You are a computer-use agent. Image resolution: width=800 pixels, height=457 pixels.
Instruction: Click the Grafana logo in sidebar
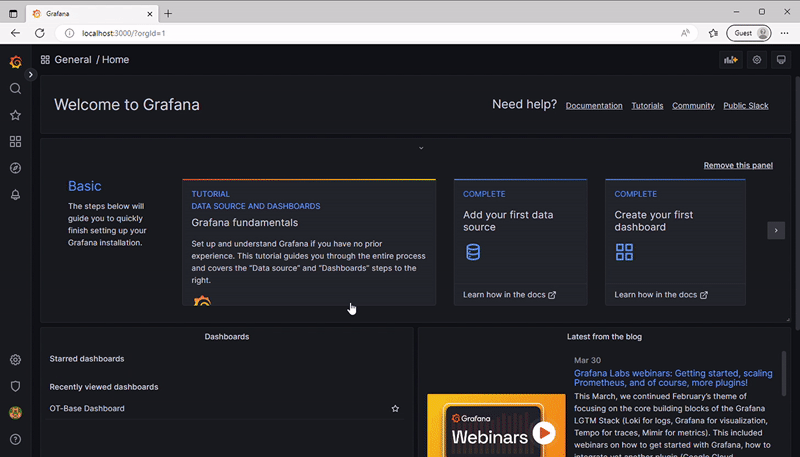(x=15, y=62)
